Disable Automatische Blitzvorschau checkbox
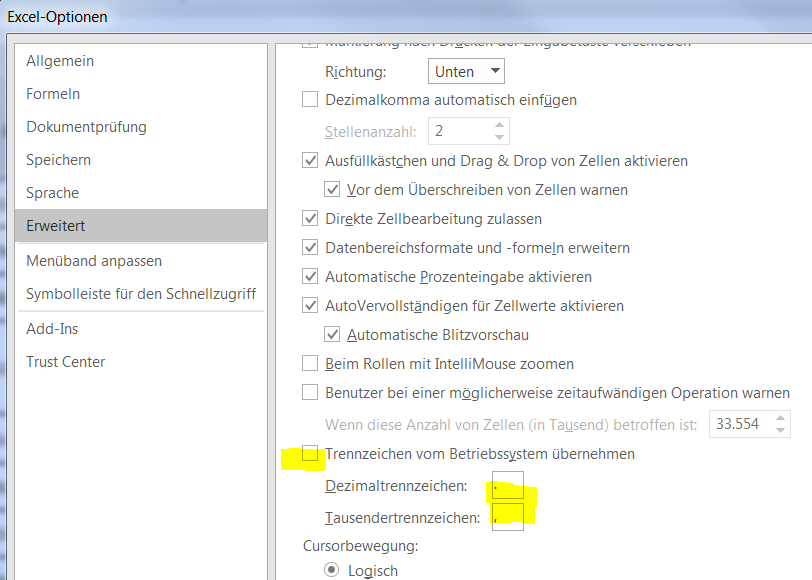The width and height of the screenshot is (812, 580). [333, 335]
